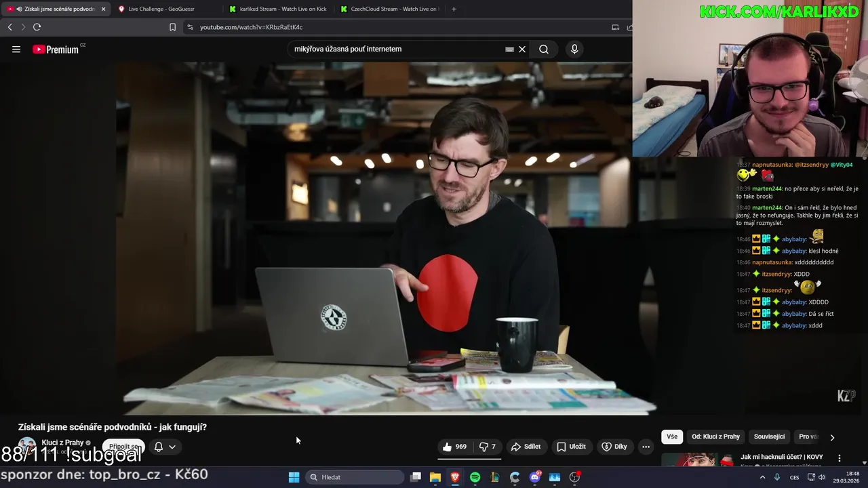Click the browser back arrow
This screenshot has width=868, height=488.
(9, 27)
